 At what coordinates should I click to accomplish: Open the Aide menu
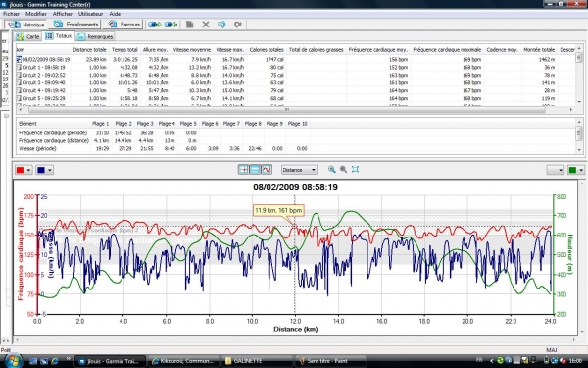[x=115, y=14]
